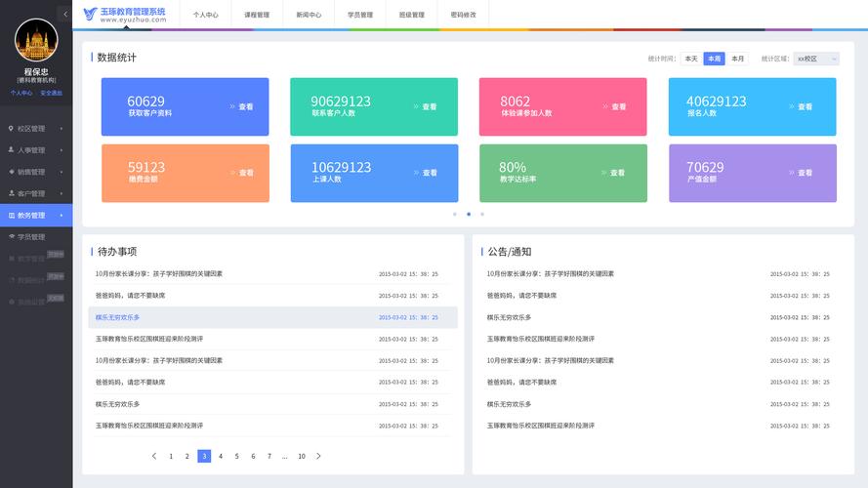Click 查看 on the 产值金额 card
Image resolution: width=868 pixels, height=488 pixels.
[801, 173]
